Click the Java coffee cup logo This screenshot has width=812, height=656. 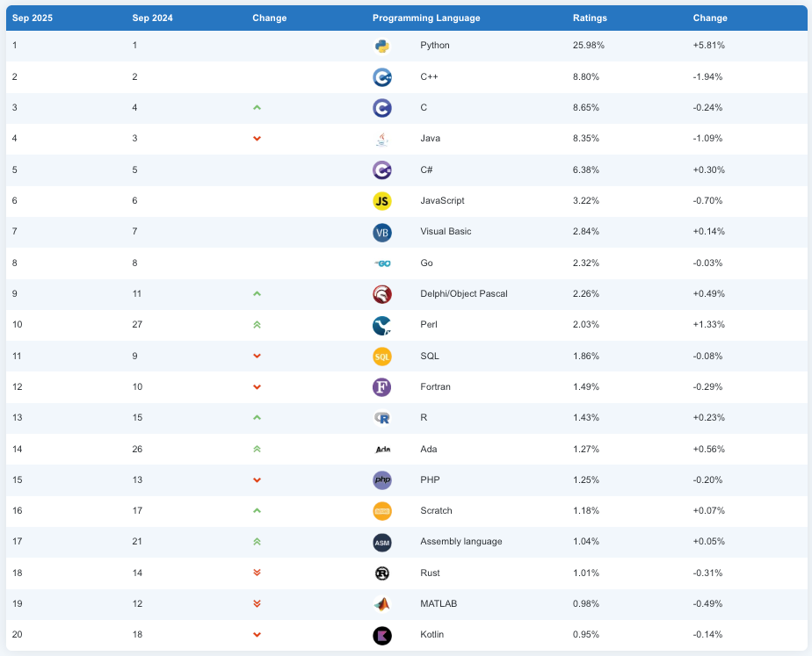(381, 139)
